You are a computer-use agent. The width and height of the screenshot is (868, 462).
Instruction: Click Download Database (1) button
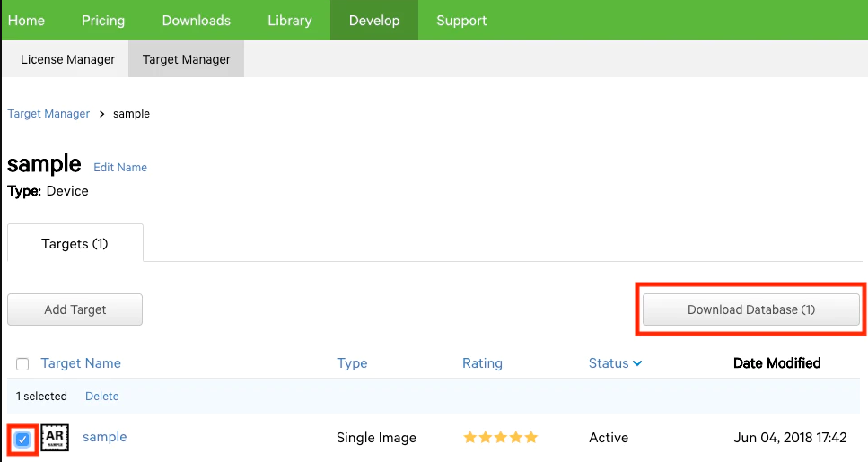point(750,309)
